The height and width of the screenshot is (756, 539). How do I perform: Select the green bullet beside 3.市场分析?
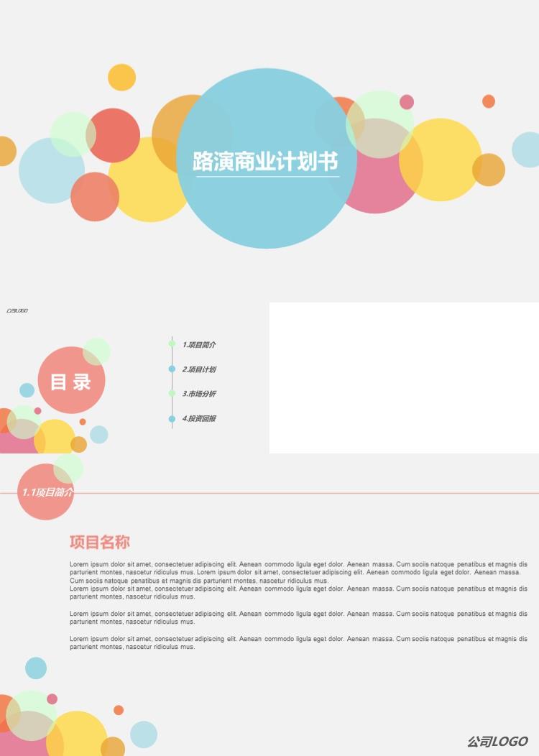172,394
